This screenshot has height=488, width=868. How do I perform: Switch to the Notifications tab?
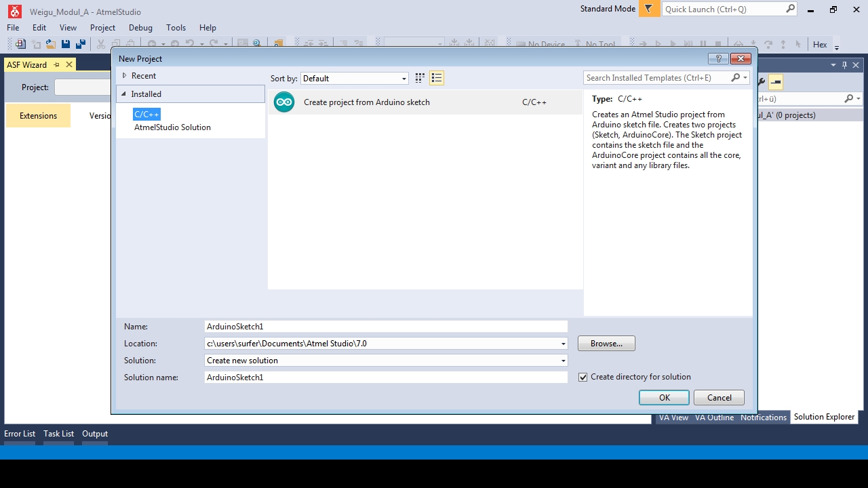763,418
